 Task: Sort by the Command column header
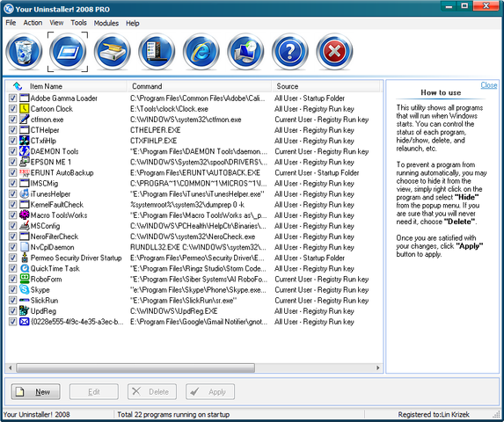tap(200, 86)
